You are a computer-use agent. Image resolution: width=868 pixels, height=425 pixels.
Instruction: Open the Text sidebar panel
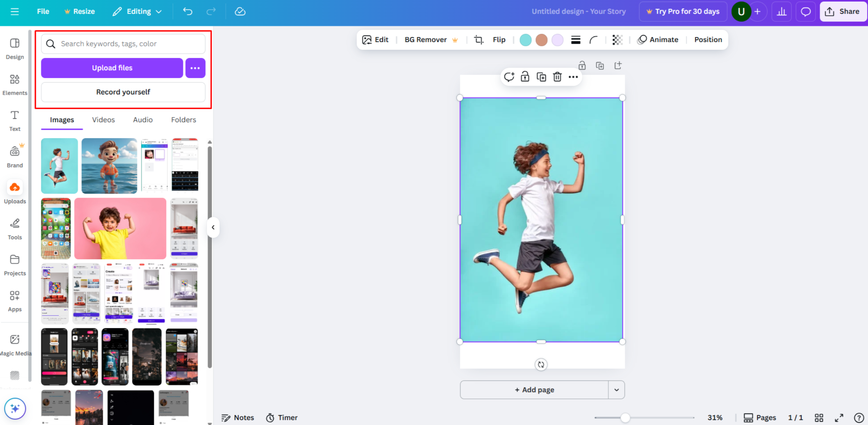pos(15,121)
